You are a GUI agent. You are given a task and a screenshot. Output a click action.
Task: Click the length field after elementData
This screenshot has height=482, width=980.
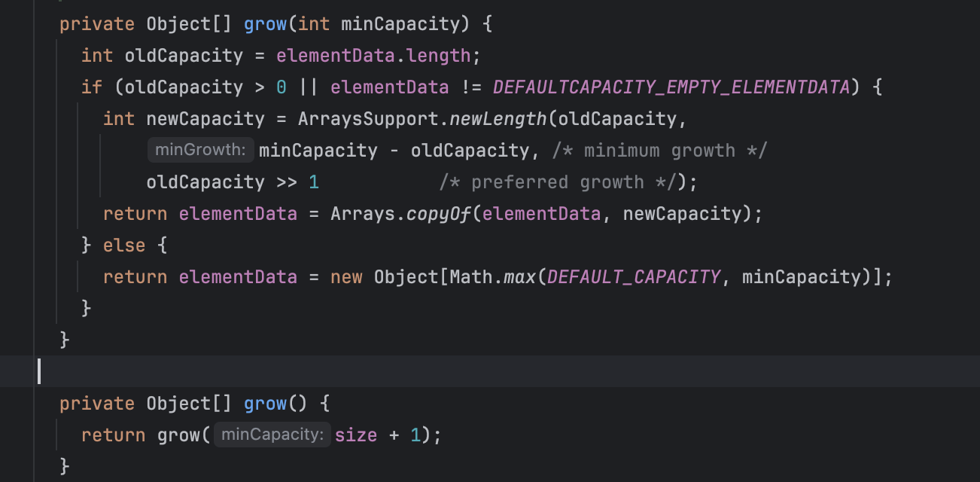coord(438,56)
